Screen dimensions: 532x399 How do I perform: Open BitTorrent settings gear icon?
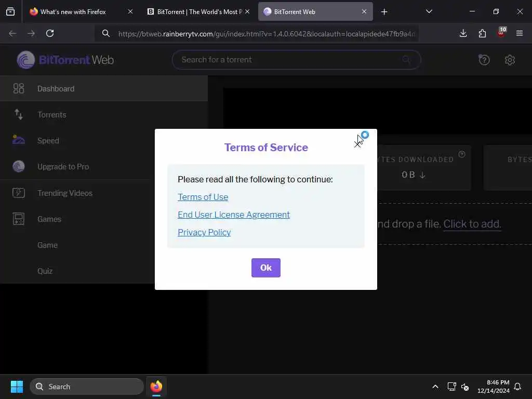pyautogui.click(x=510, y=60)
